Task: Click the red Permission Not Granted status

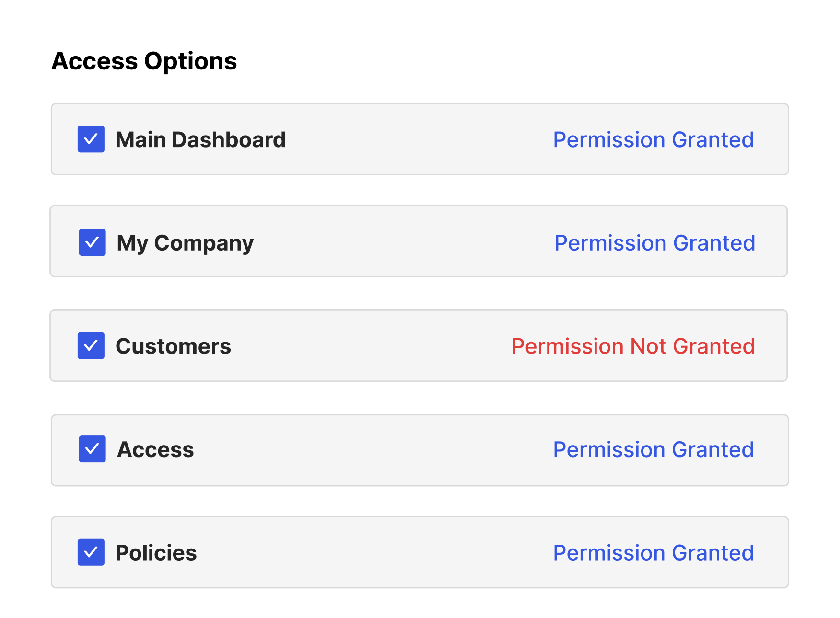Action: click(x=633, y=346)
